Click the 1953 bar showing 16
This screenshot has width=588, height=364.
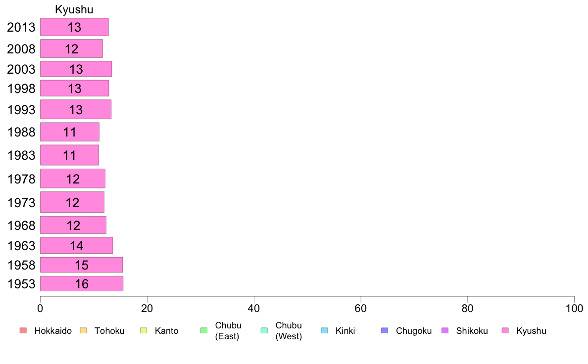point(82,284)
